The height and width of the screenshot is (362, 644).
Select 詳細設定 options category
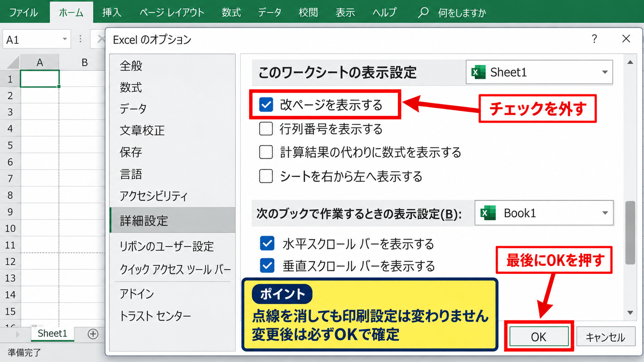click(172, 220)
